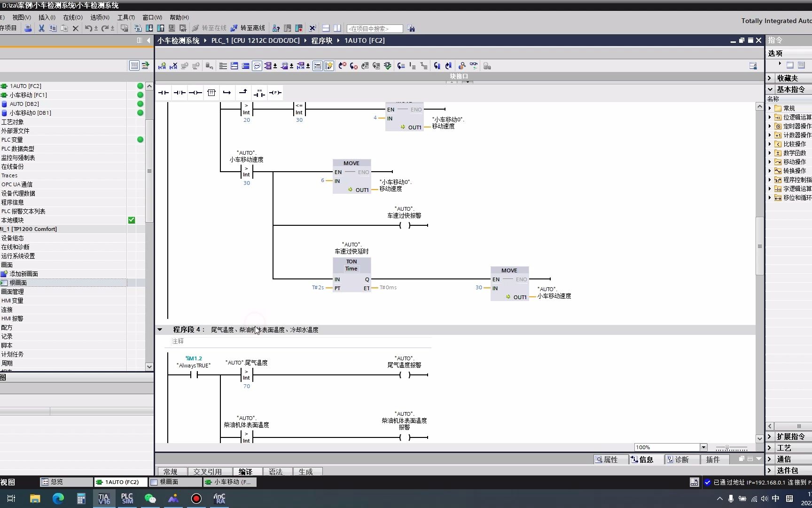The width and height of the screenshot is (812, 508).
Task: Switch to 根画面 editor in bottom bar
Action: tap(175, 482)
